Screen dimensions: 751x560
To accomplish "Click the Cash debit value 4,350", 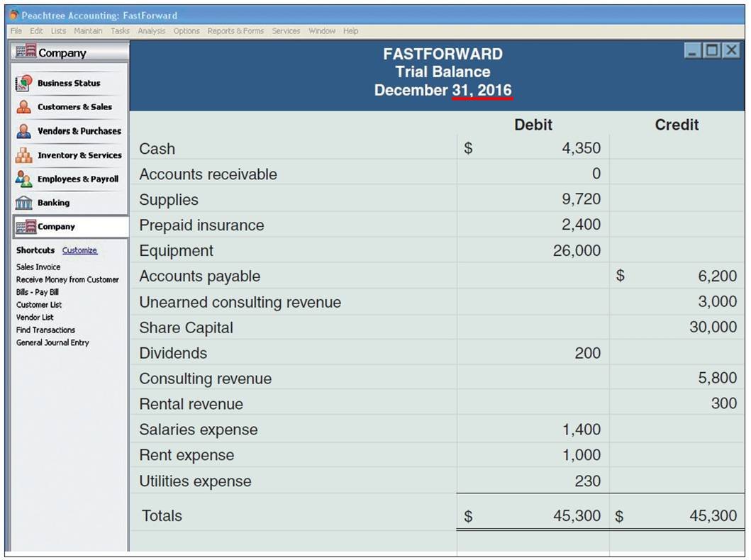I will 581,148.
